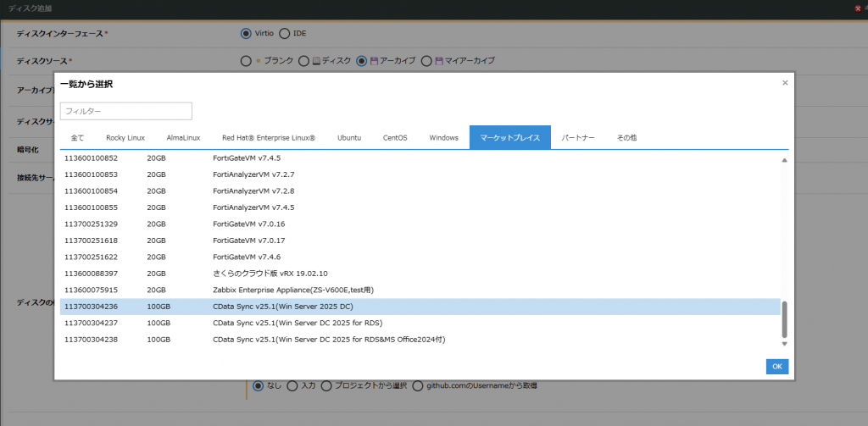Viewport: 868px width, 426px height.
Task: Switch to the Ubuntu tab
Action: tap(349, 138)
